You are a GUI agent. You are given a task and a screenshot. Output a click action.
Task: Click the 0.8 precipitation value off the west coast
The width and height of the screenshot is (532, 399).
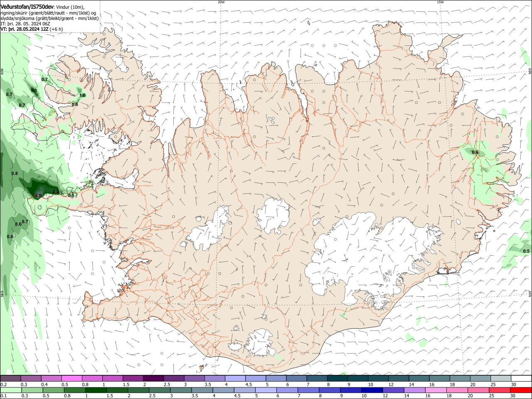tap(15, 173)
